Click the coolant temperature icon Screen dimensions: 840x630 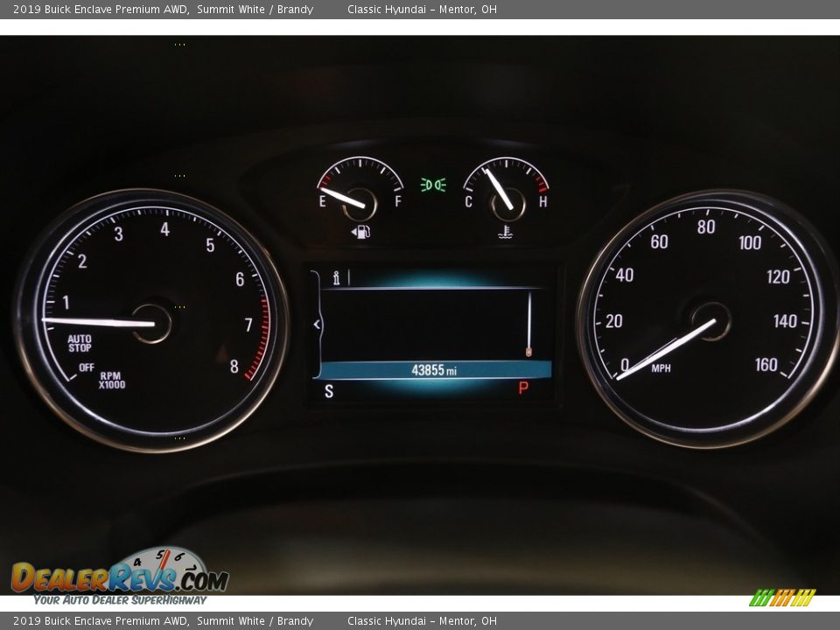coord(505,232)
